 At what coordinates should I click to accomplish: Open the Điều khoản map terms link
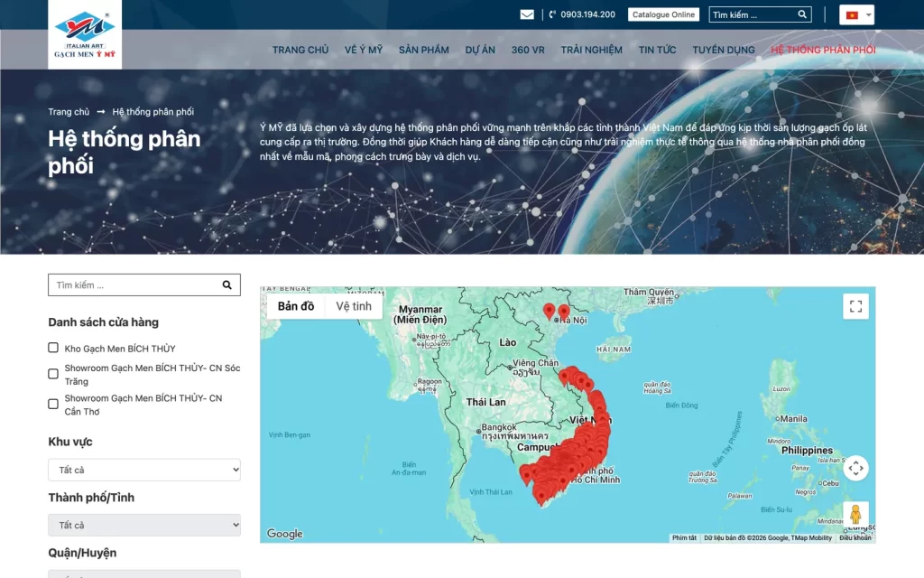pyautogui.click(x=855, y=538)
